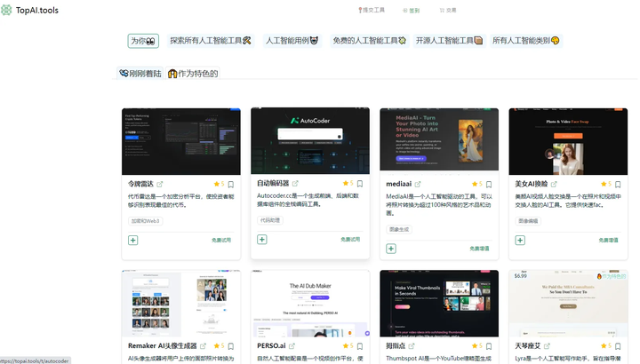640x364 pixels.
Task: Switch to the 作为特色的 sub-tab
Action: pyautogui.click(x=193, y=74)
